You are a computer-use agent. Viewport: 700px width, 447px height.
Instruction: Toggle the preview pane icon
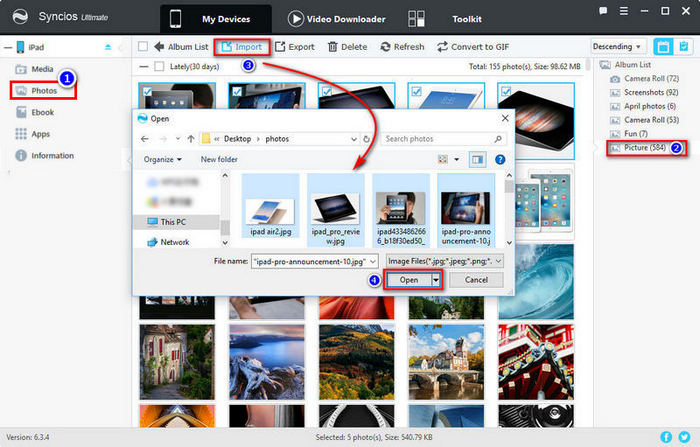(x=477, y=159)
